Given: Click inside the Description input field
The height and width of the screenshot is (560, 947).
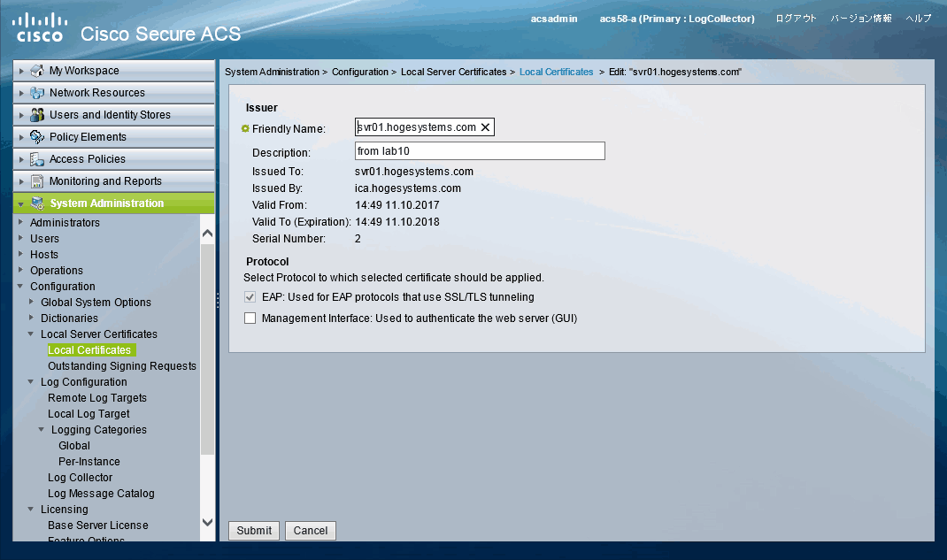Looking at the screenshot, I should pos(478,150).
